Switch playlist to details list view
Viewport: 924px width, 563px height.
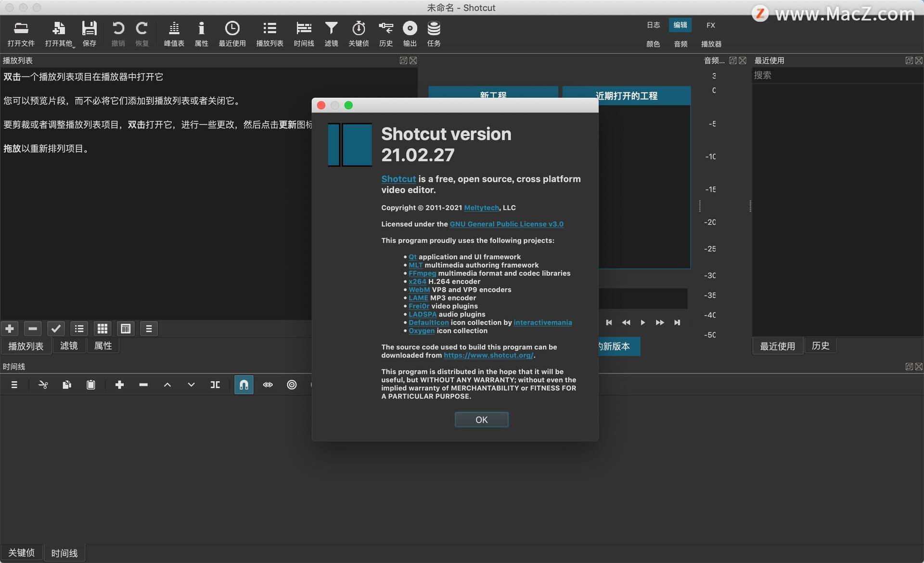(x=79, y=329)
